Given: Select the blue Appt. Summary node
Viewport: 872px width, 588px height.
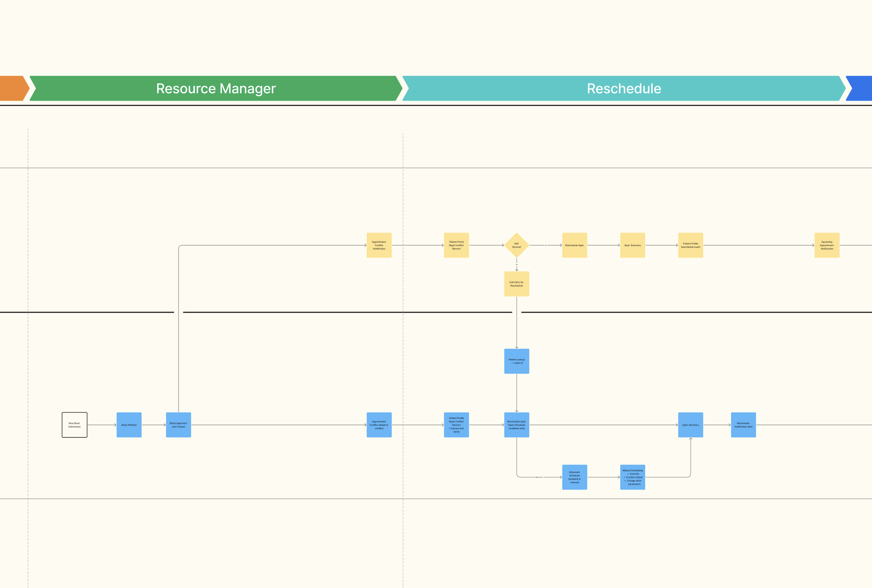Looking at the screenshot, I should [691, 425].
